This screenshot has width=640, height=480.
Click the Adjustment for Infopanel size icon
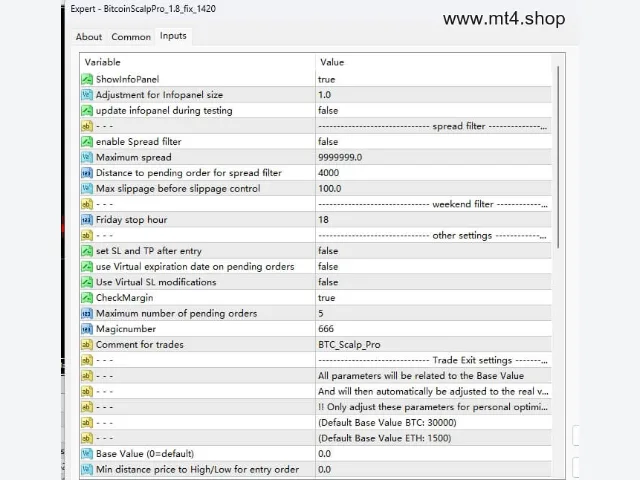pyautogui.click(x=87, y=95)
